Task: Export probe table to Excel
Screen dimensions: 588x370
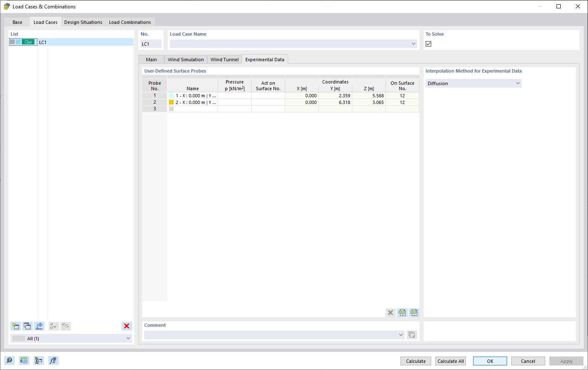Action: click(x=402, y=313)
